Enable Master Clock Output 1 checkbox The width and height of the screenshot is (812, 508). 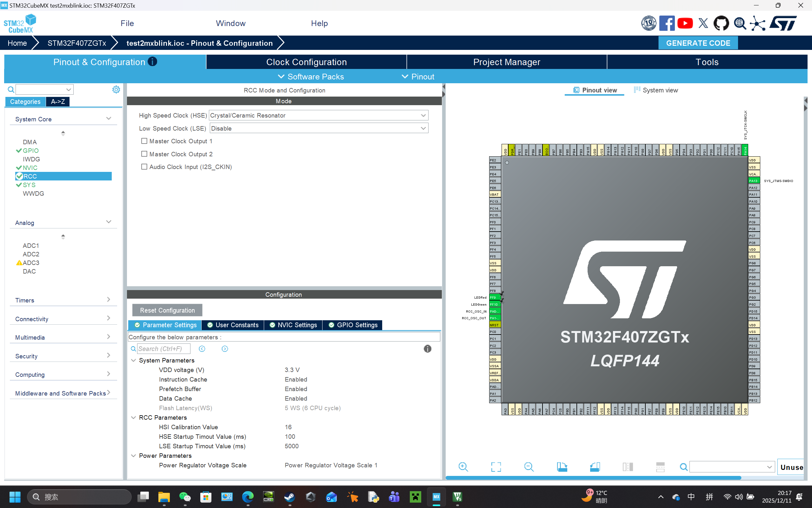[x=144, y=141]
